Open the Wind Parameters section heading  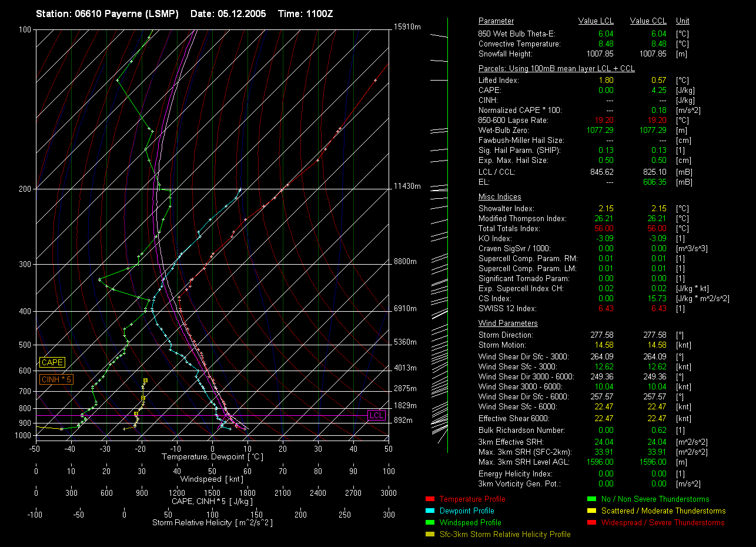point(507,323)
